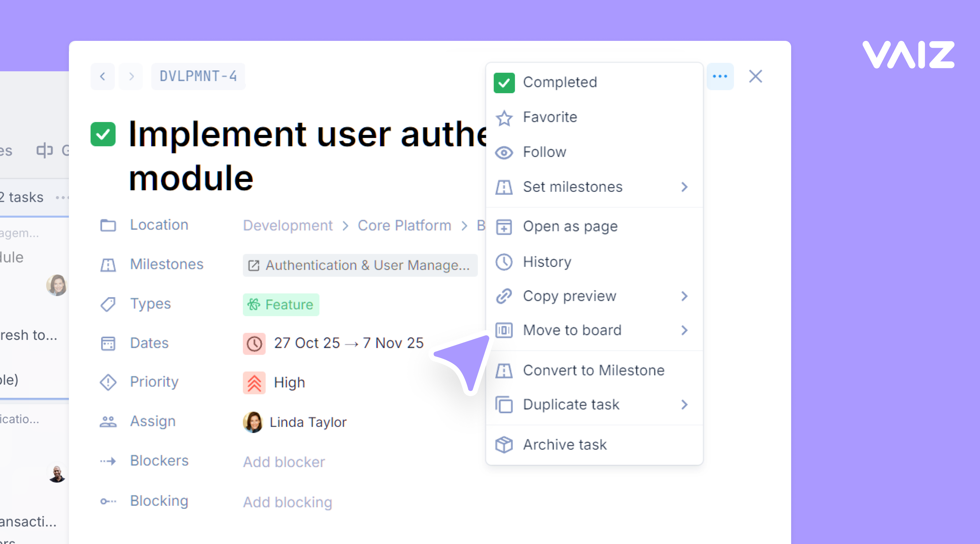Click the Favorite star icon
Screen dimensions: 980x544
click(504, 118)
